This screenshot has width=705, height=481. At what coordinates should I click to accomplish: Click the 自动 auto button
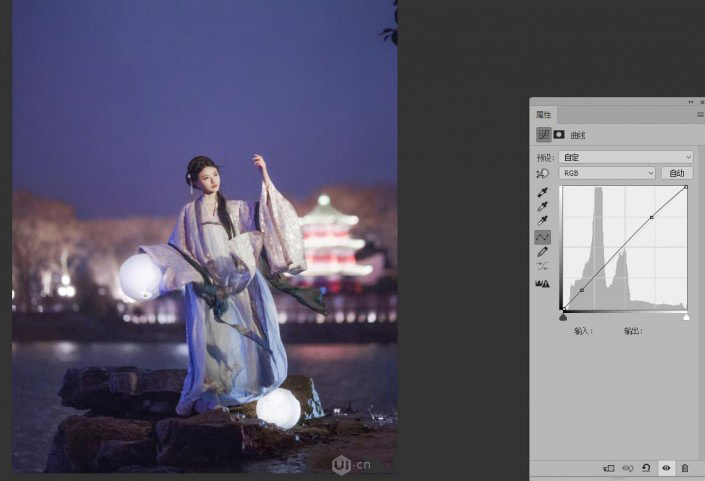pyautogui.click(x=677, y=173)
